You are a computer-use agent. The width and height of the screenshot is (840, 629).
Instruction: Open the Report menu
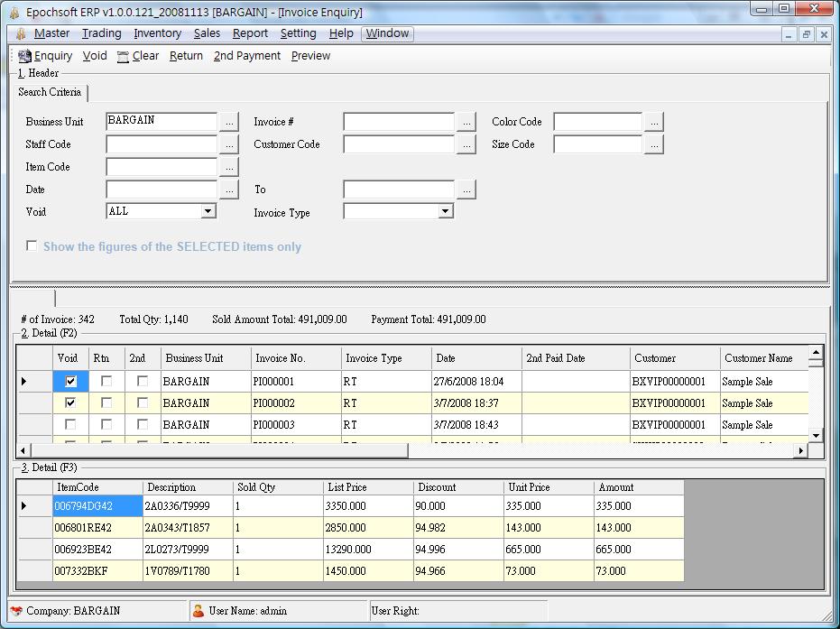(x=250, y=33)
